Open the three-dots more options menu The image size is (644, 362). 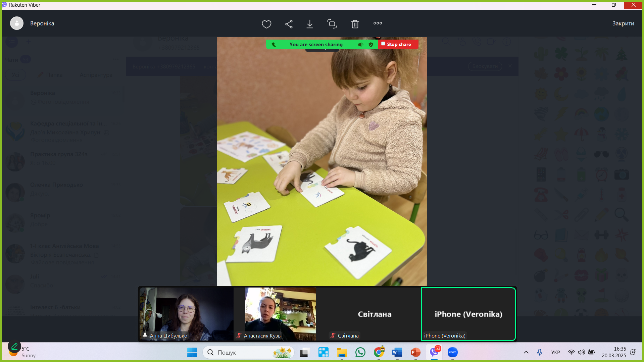click(378, 23)
